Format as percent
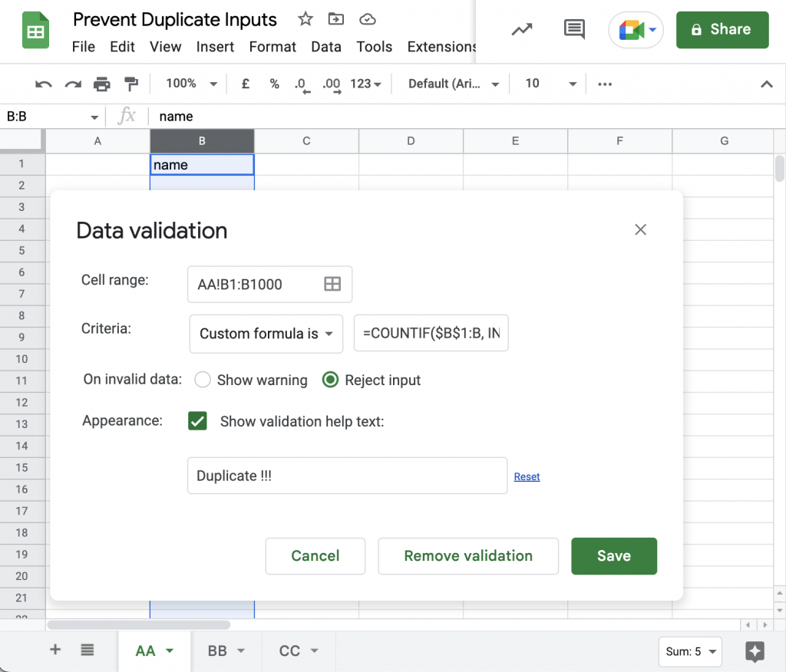 click(x=274, y=84)
